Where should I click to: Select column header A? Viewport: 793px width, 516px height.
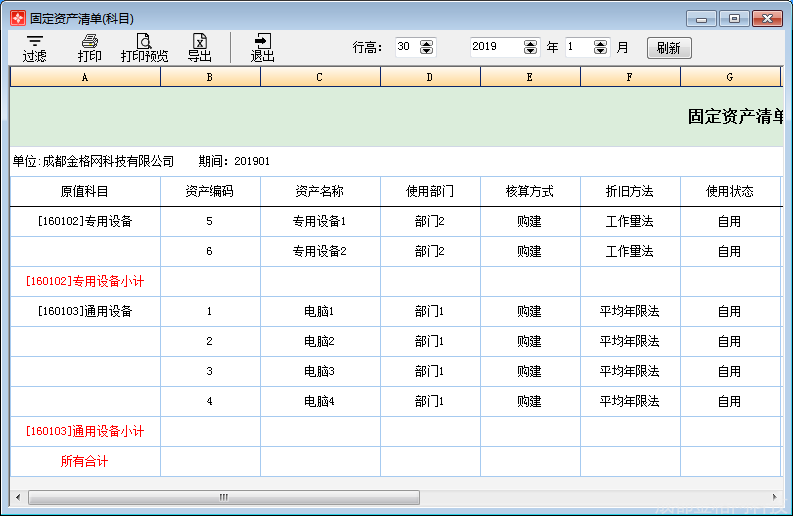point(85,77)
